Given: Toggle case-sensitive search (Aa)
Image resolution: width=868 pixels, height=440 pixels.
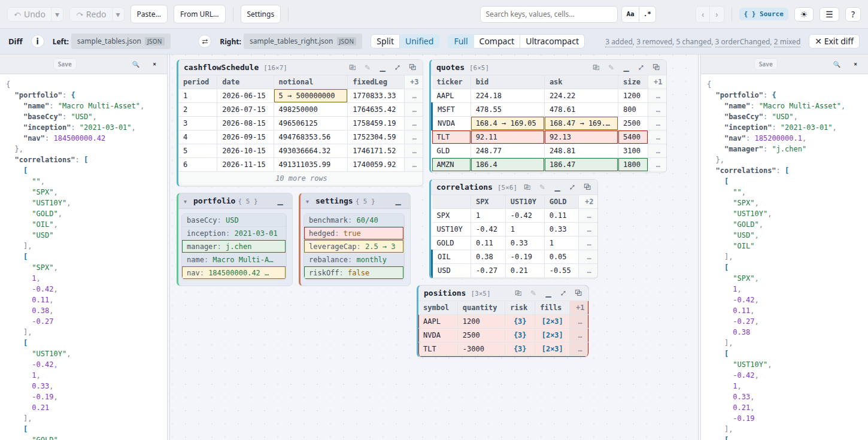Looking at the screenshot, I should click(630, 14).
